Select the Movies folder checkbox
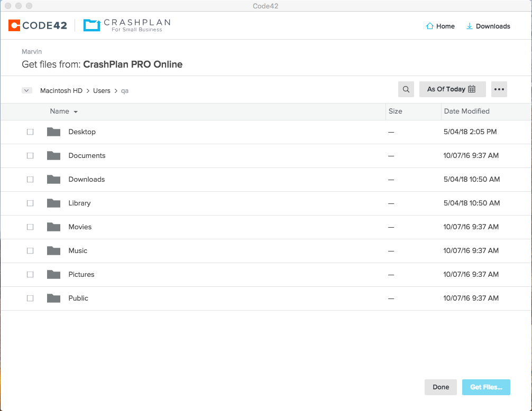Viewport: 532px width, 411px height. 30,227
